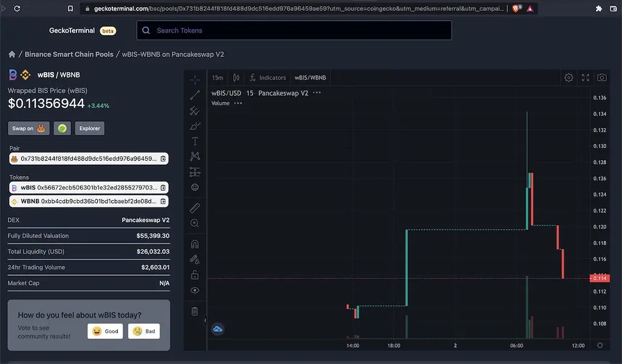Copy the WBNB token address
The width and height of the screenshot is (622, 364).
pyautogui.click(x=163, y=201)
